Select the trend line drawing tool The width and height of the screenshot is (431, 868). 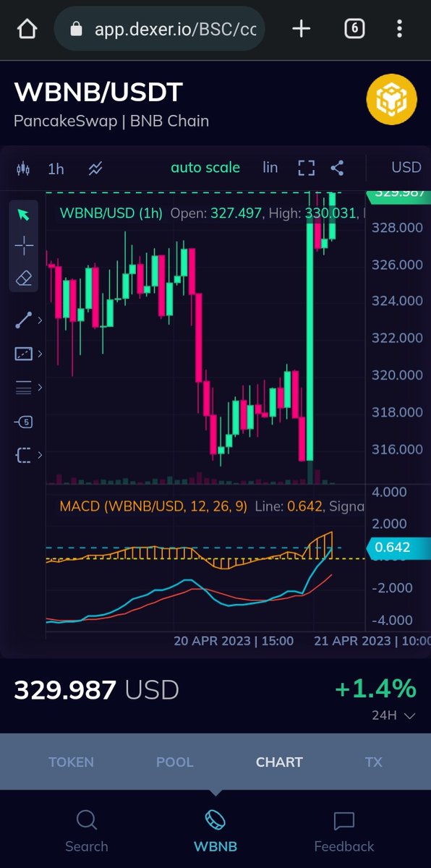(x=24, y=320)
